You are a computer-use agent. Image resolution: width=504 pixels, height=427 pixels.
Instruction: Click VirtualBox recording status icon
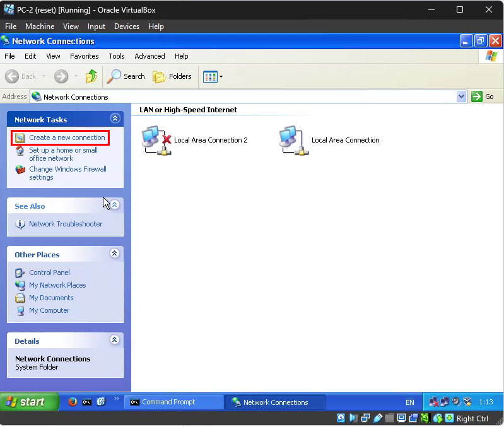pos(413,418)
